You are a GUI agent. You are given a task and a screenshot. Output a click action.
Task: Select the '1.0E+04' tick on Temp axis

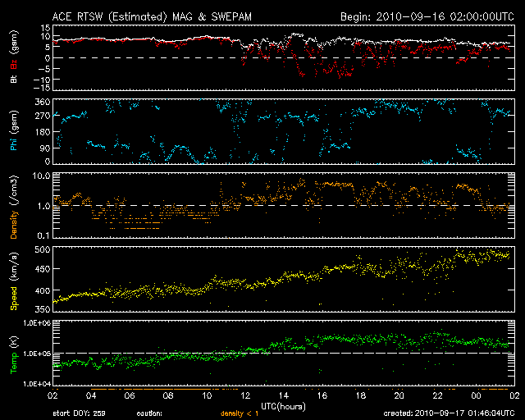pos(37,384)
